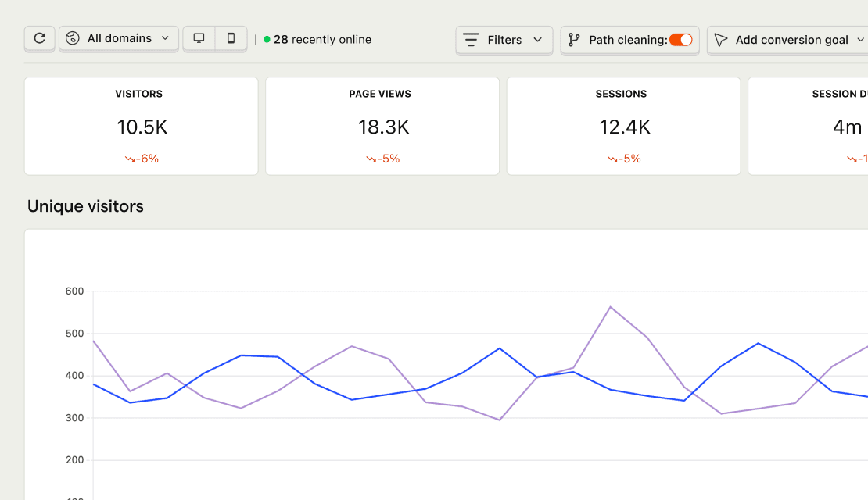Click the purple line's highest peak
The height and width of the screenshot is (500, 868).
pos(610,307)
